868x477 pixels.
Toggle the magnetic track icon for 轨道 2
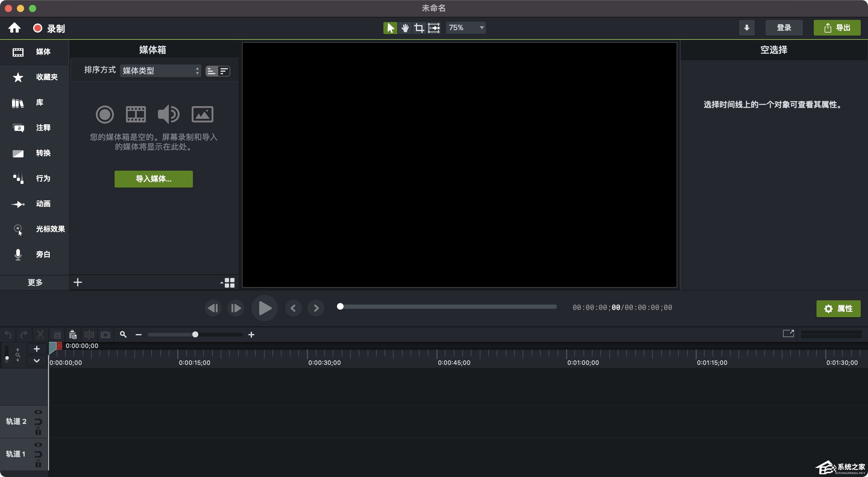coord(38,422)
